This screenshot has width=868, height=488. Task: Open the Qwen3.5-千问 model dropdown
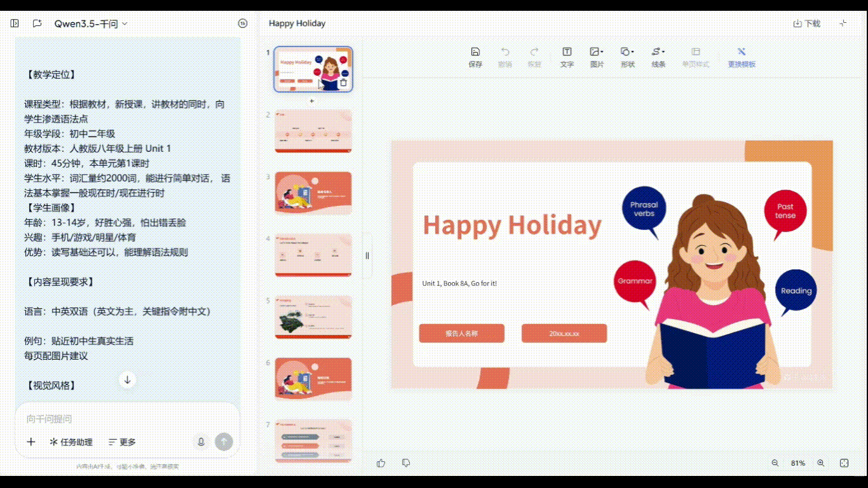click(x=91, y=24)
